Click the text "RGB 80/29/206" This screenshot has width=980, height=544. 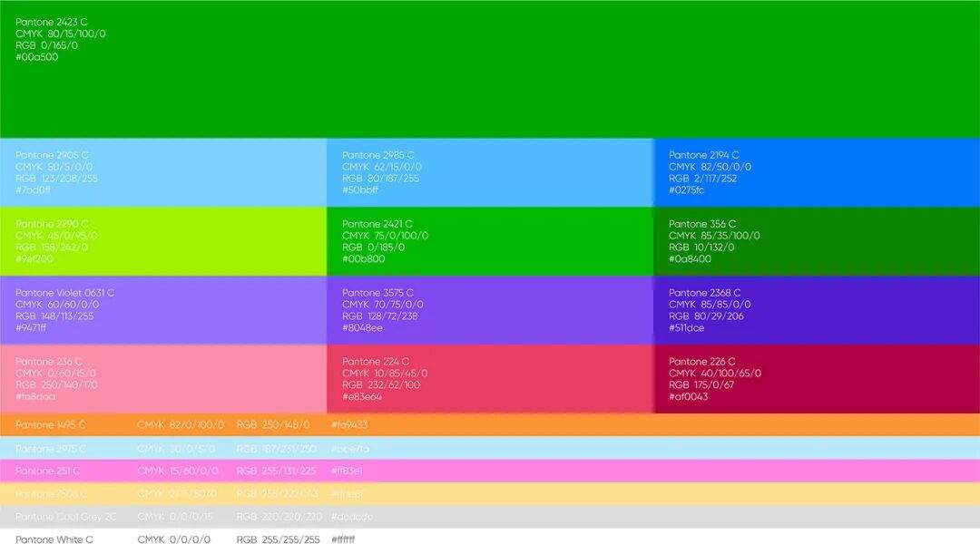(x=706, y=316)
